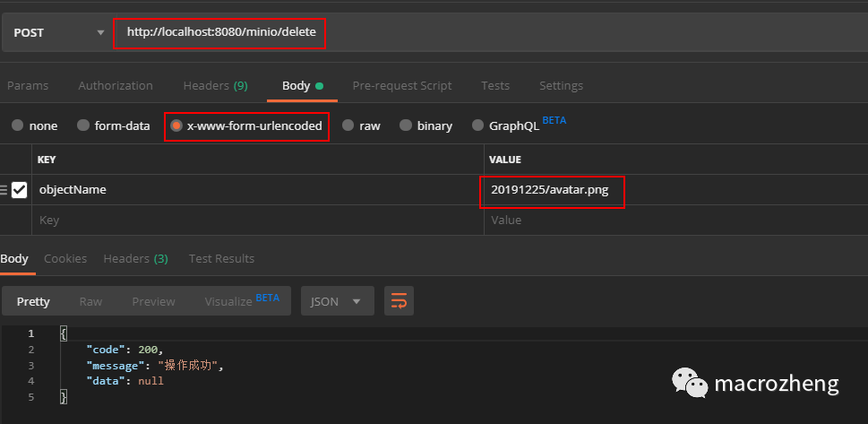This screenshot has height=424, width=868.
Task: Switch to Raw response view
Action: 90,301
